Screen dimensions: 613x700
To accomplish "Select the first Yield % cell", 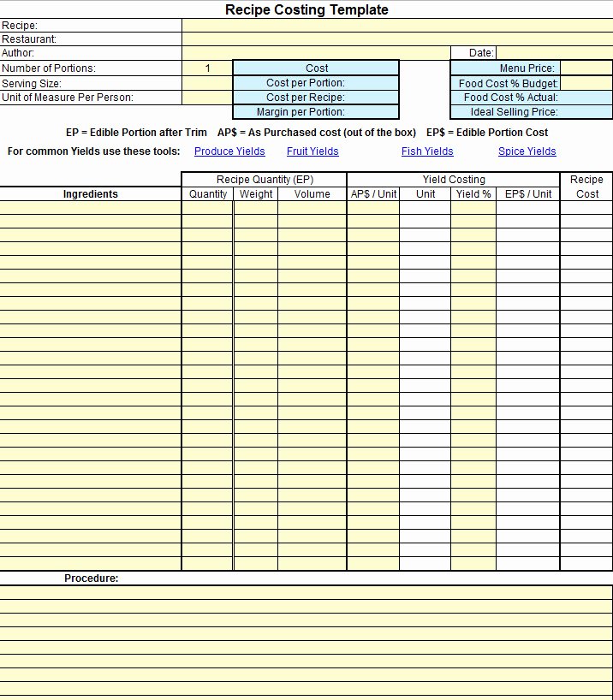I will (473, 208).
